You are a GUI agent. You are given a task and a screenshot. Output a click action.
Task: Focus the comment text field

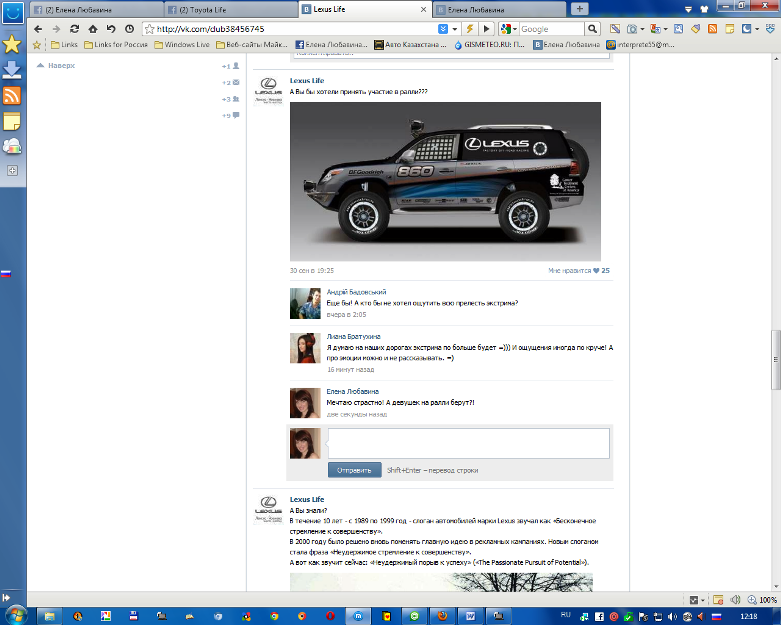click(x=468, y=443)
